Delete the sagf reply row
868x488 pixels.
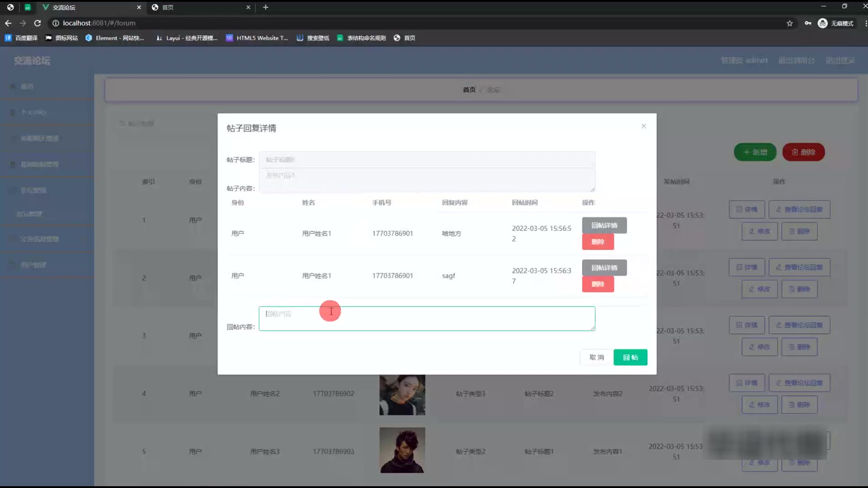(598, 284)
